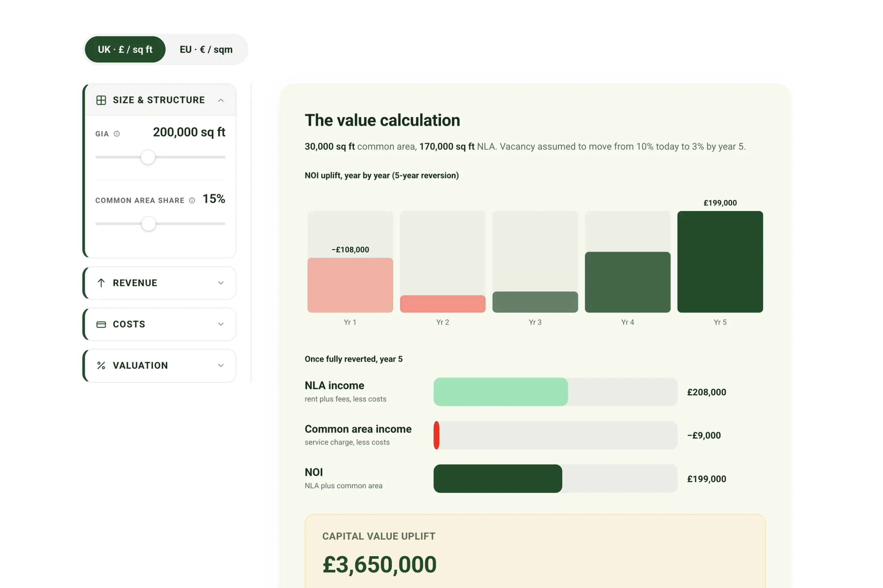
Task: Click the Yr 1 negative pink bar
Action: pos(350,285)
